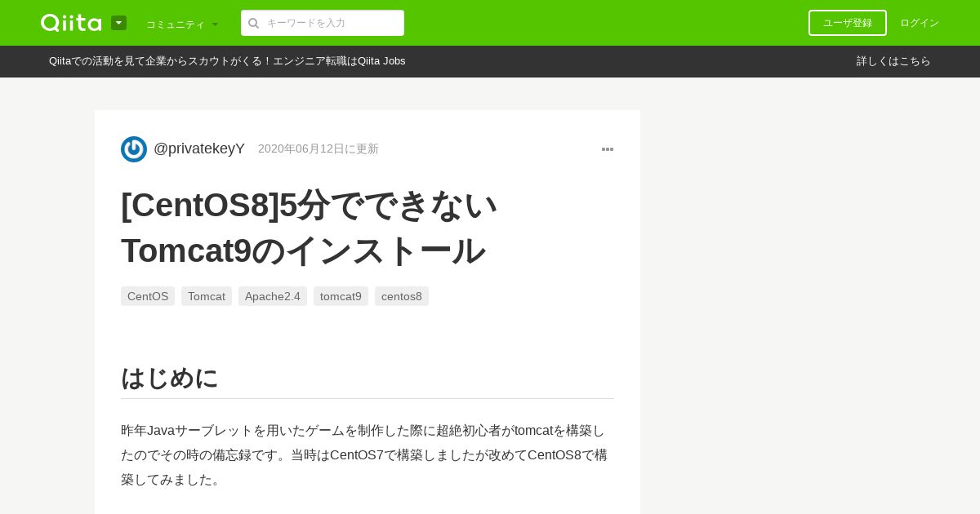Click 詳しくはこちら link
Image resolution: width=980 pixels, height=514 pixels.
click(x=893, y=61)
